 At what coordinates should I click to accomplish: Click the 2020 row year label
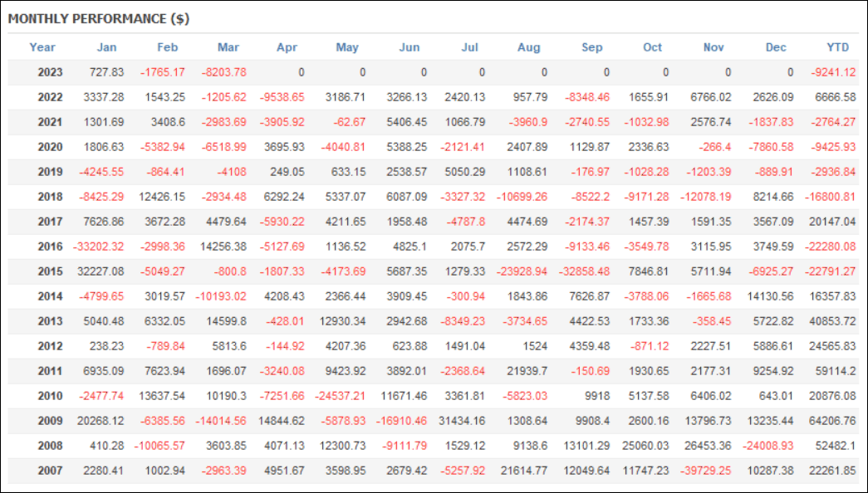(x=51, y=147)
